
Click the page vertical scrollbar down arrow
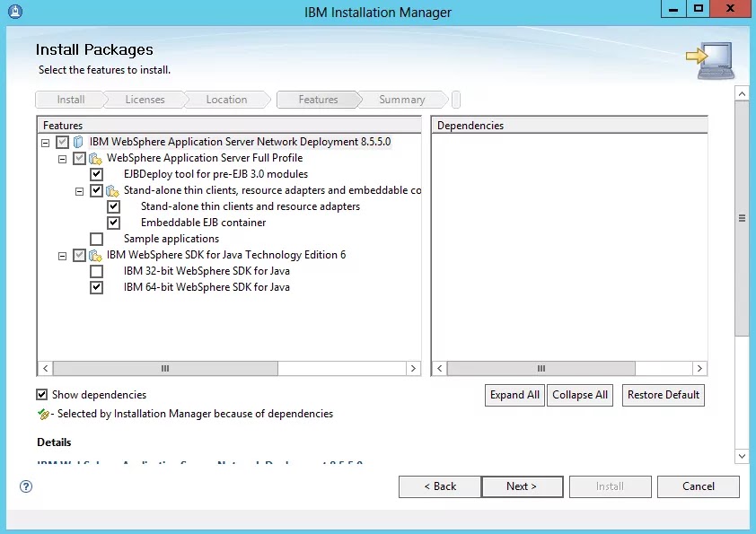[742, 456]
